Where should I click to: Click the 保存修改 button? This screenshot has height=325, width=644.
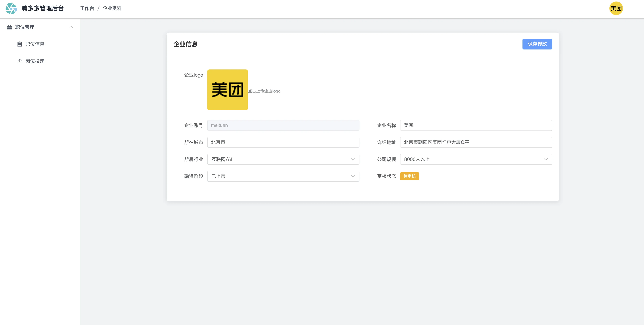click(537, 44)
